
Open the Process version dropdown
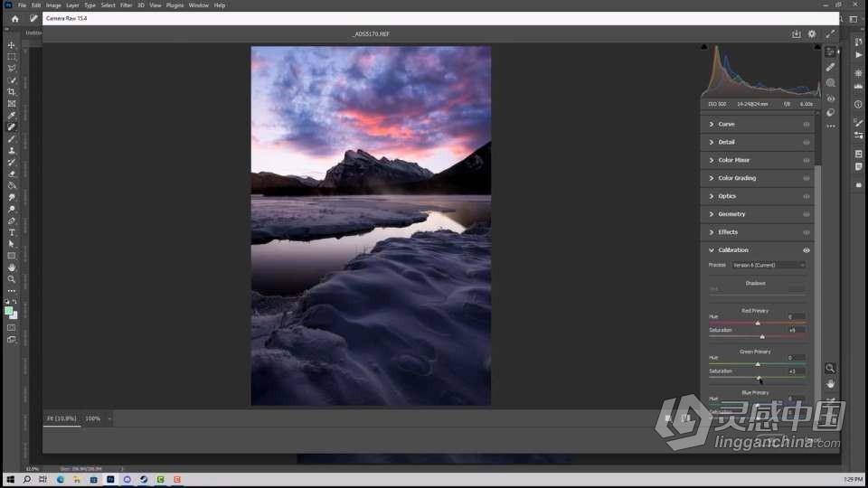point(768,265)
